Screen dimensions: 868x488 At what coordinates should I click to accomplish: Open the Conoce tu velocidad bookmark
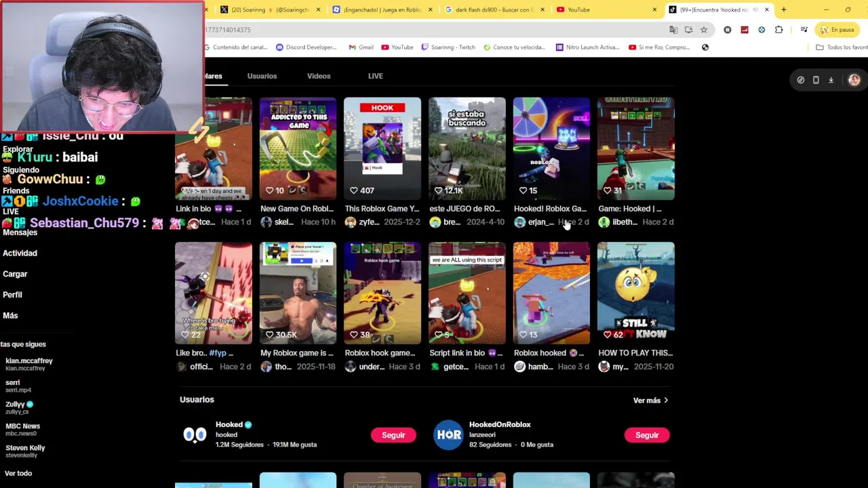[514, 47]
